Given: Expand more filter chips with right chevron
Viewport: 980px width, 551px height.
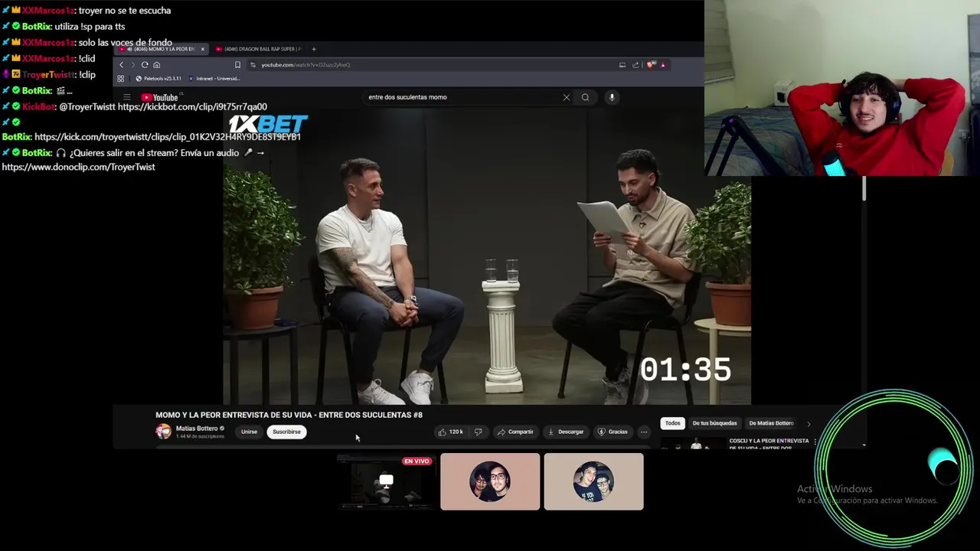Looking at the screenshot, I should (808, 423).
